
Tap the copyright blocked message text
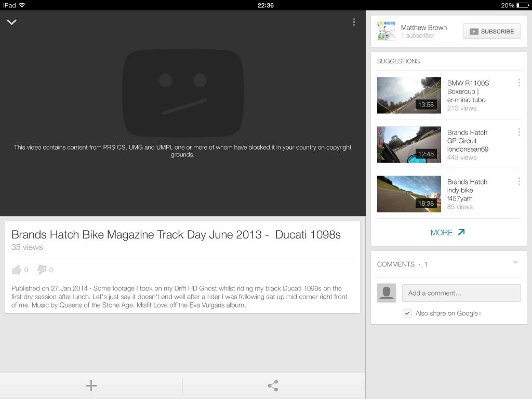[x=182, y=151]
